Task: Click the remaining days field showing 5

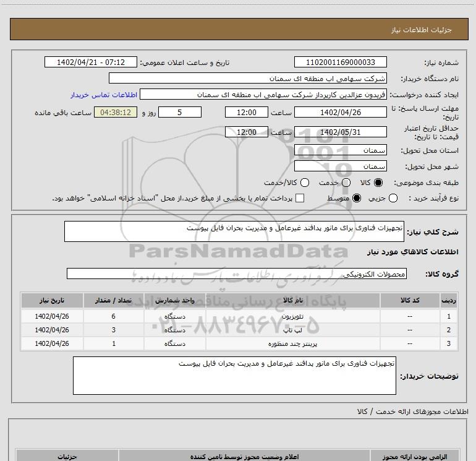Action: click(180, 112)
